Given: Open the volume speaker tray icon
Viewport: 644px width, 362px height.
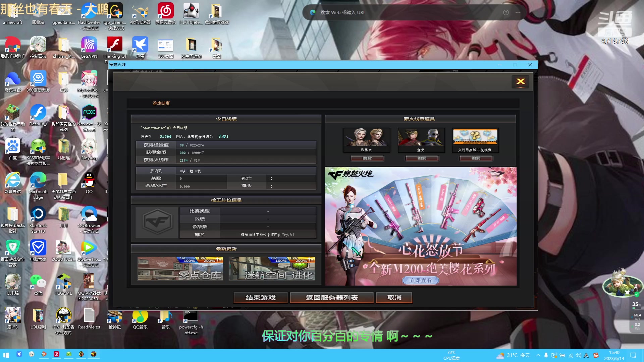Looking at the screenshot, I should tap(578, 355).
